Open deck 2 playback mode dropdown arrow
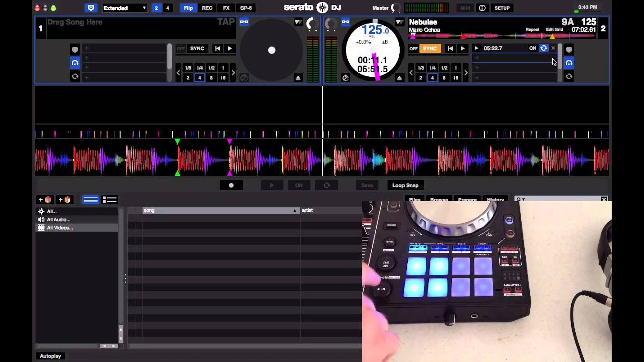Screen dimensions: 644x362 point(399,22)
